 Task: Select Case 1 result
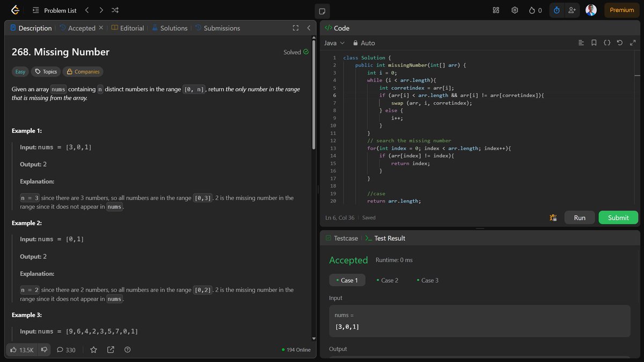[x=347, y=280]
